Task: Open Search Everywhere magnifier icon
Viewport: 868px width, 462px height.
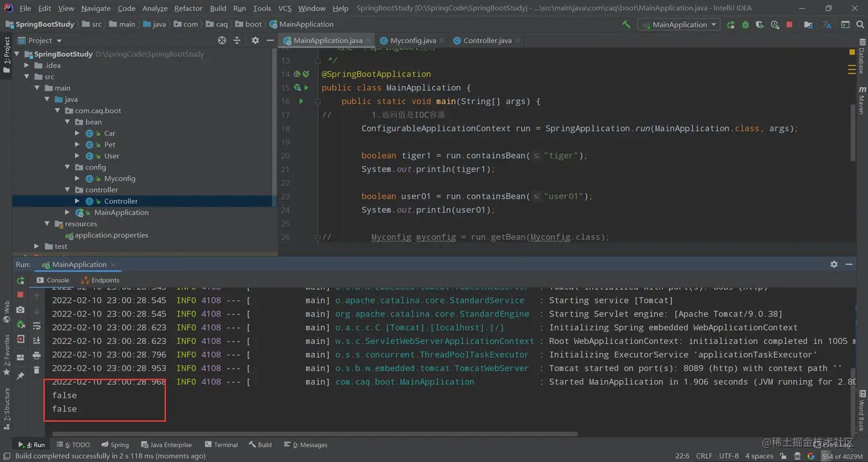Action: pos(861,25)
